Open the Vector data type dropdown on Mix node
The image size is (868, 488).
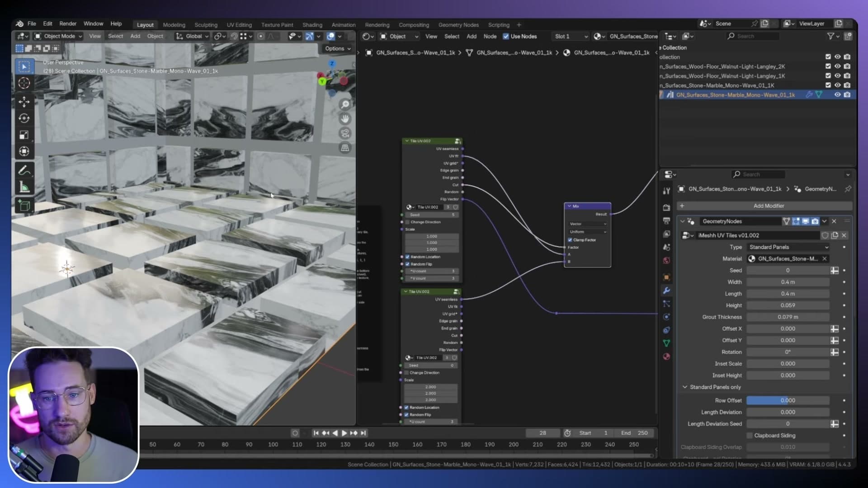tap(588, 224)
